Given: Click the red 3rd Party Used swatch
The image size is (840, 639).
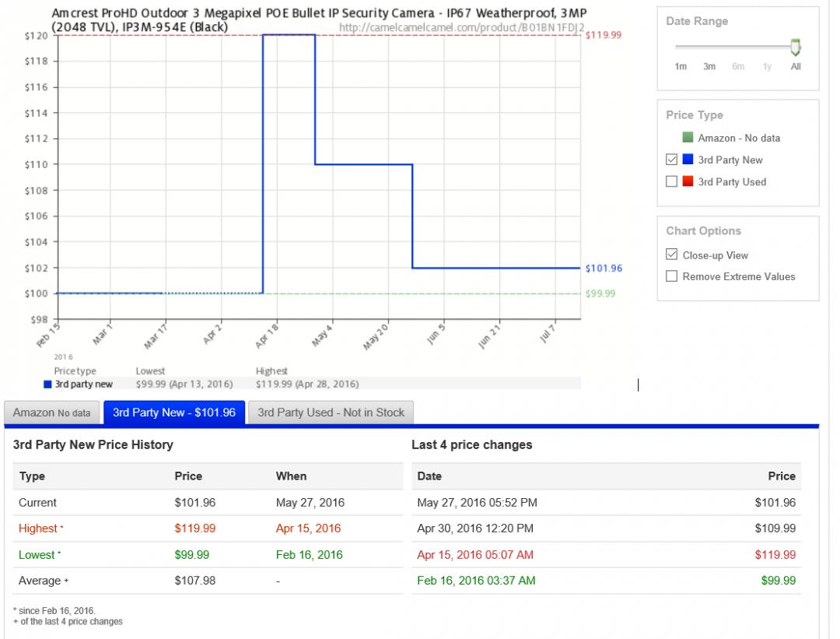Looking at the screenshot, I should click(x=688, y=182).
